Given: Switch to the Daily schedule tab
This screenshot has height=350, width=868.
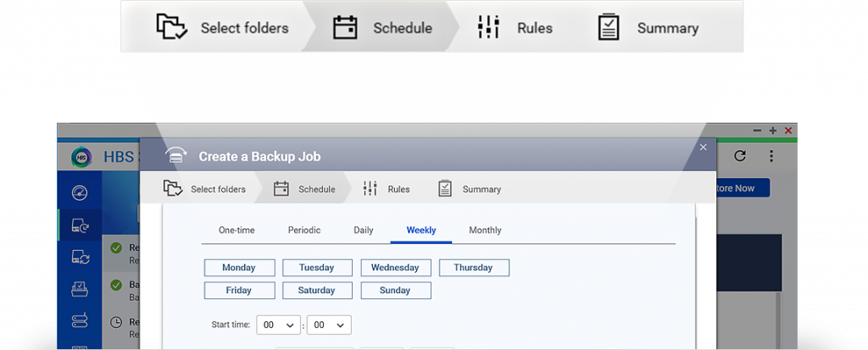Looking at the screenshot, I should [x=363, y=231].
